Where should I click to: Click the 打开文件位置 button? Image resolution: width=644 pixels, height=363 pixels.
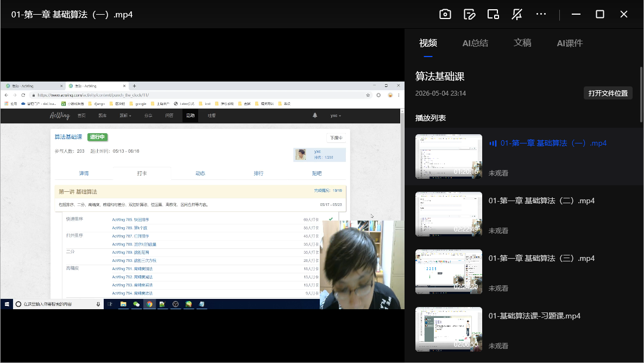coord(608,93)
